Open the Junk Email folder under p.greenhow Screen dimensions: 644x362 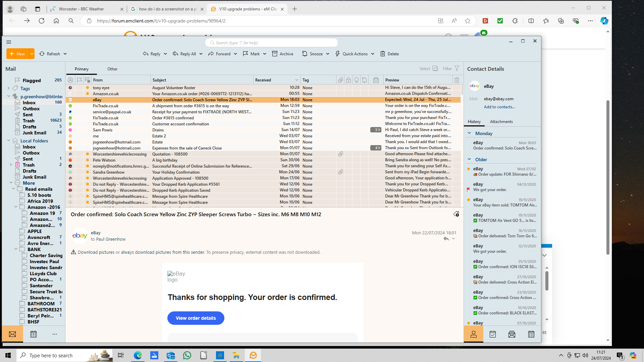click(35, 133)
